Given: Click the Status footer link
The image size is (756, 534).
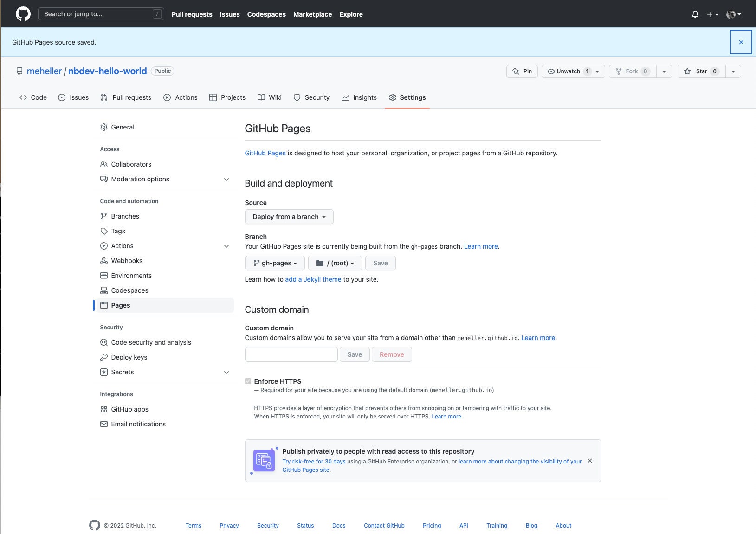Looking at the screenshot, I should tap(305, 526).
